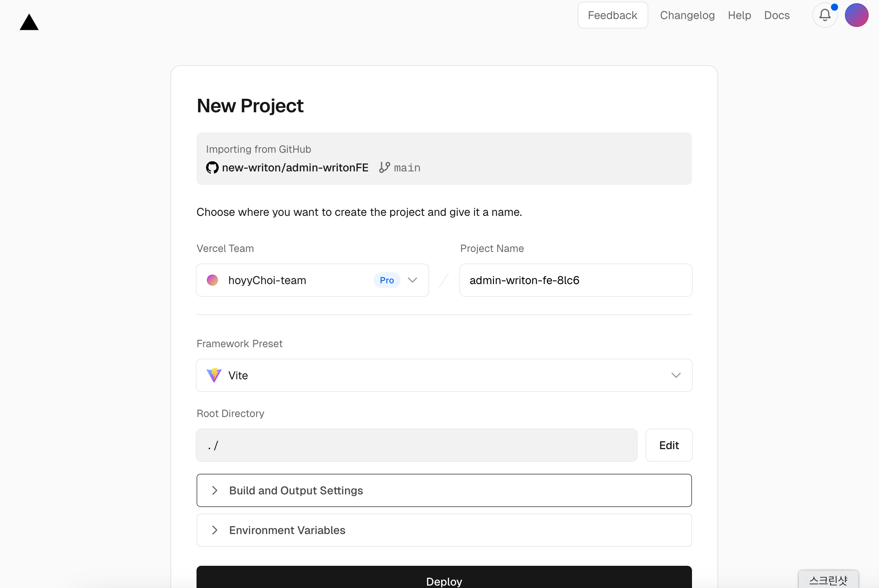Click the Vite logo icon
879x588 pixels.
click(x=214, y=375)
